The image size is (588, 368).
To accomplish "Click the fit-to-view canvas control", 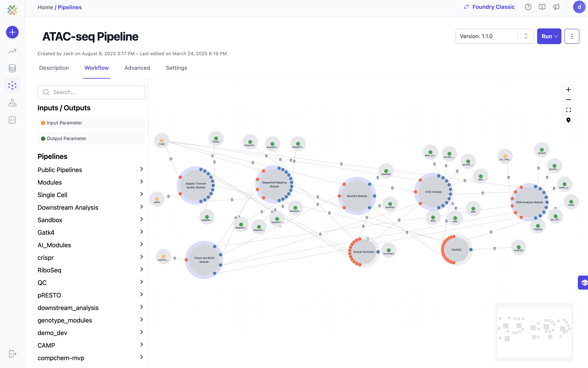I will click(568, 110).
